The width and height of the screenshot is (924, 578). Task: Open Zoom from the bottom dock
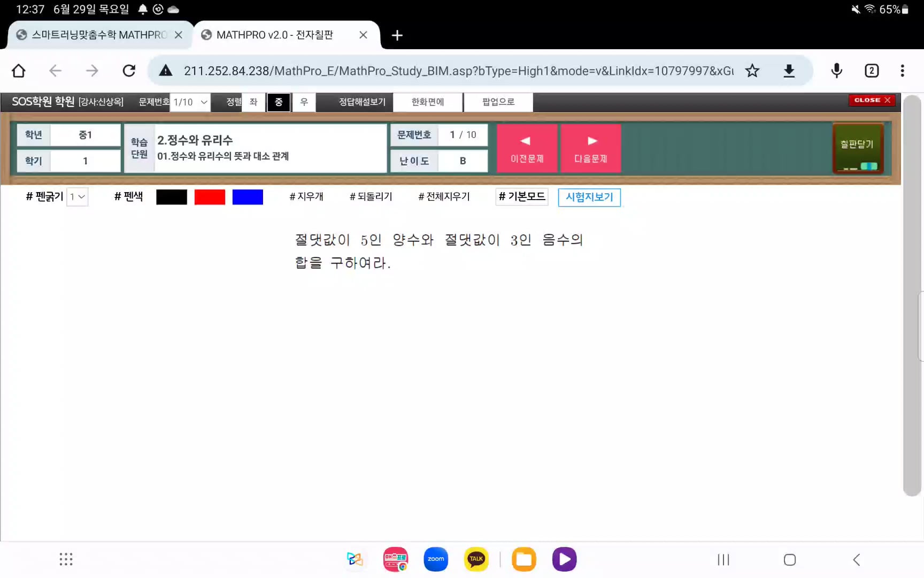435,559
